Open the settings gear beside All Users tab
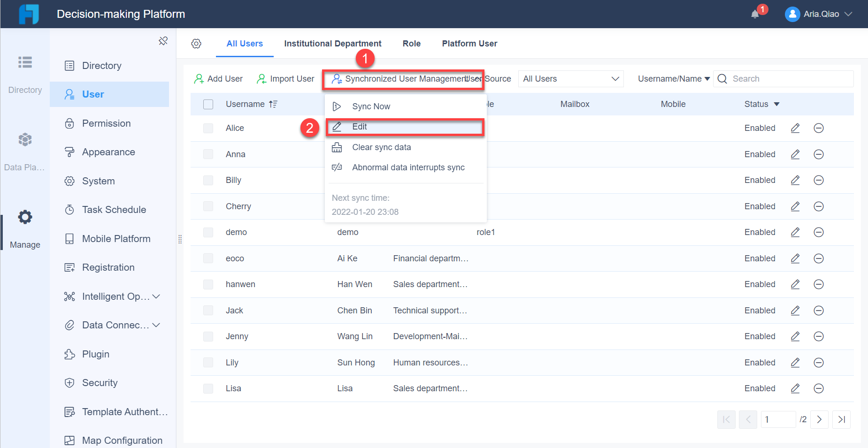 pos(197,43)
